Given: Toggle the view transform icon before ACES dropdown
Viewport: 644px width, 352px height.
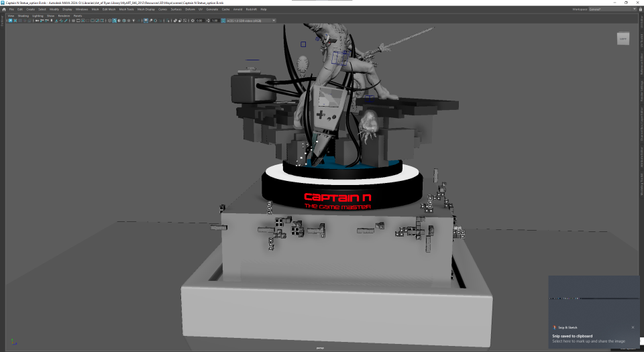Looking at the screenshot, I should (x=223, y=21).
